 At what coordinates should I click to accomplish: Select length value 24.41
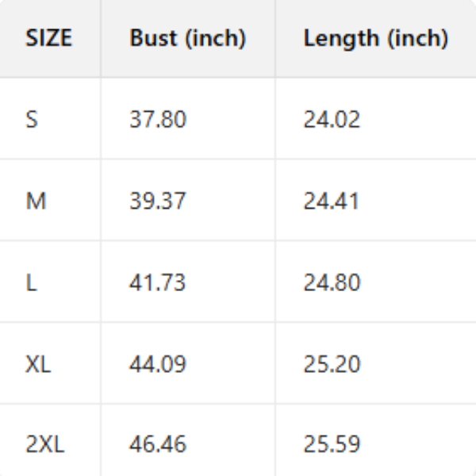coord(332,202)
